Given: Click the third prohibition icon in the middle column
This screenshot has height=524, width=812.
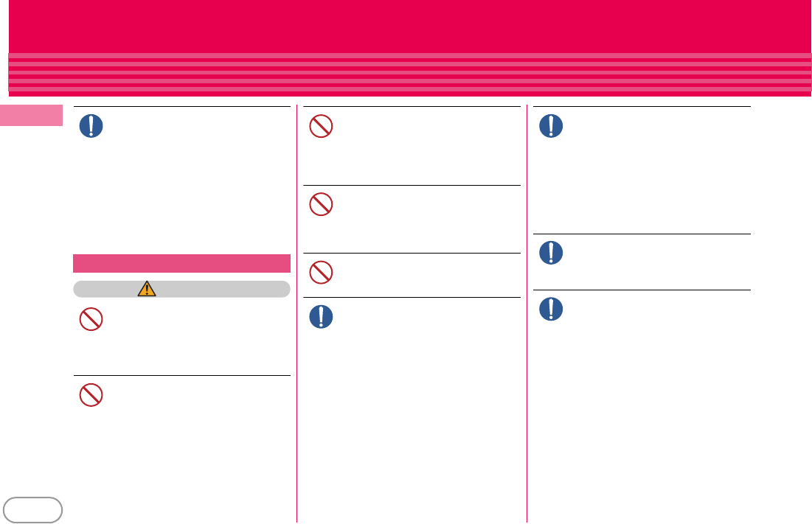Looking at the screenshot, I should 321,272.
